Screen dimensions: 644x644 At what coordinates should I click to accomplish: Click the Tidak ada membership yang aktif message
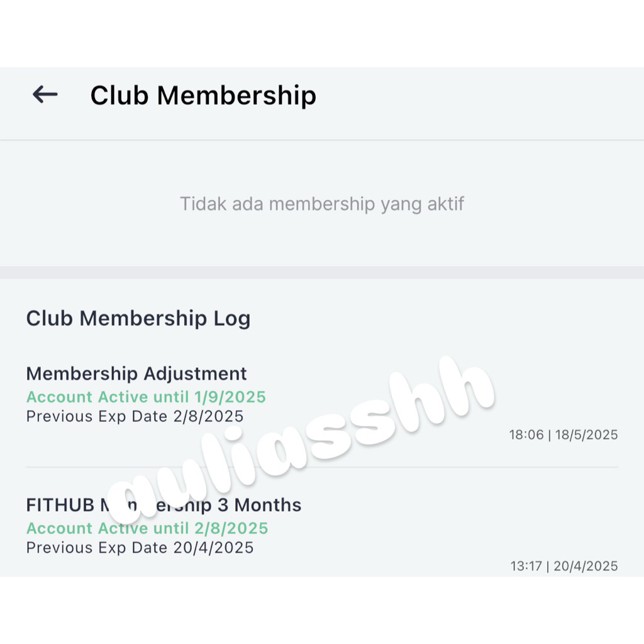322,203
